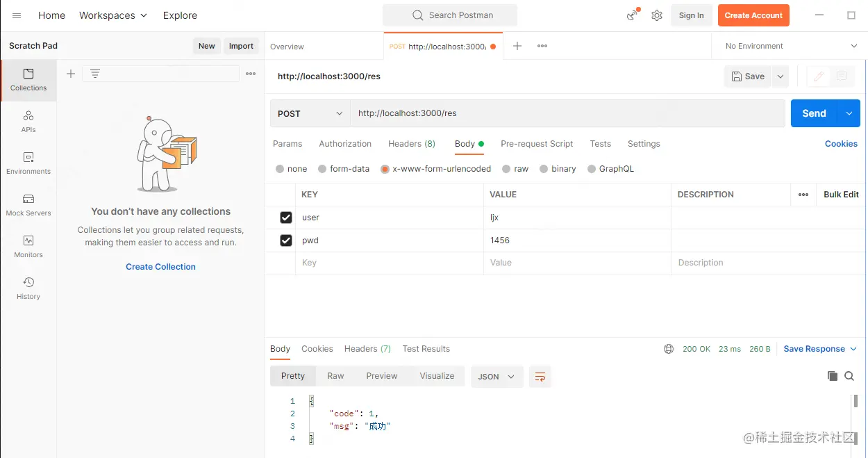This screenshot has height=458, width=868.
Task: Open the settings gear icon
Action: (x=657, y=15)
